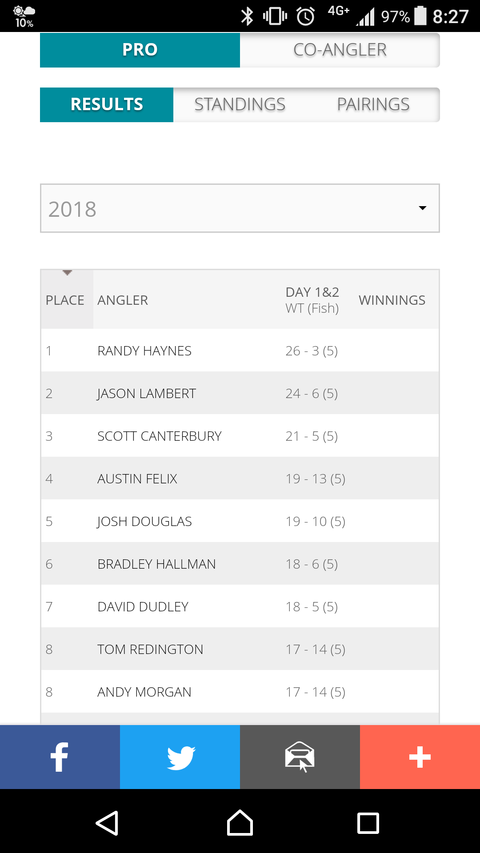
Task: Share the results on Facebook
Action: (60, 757)
